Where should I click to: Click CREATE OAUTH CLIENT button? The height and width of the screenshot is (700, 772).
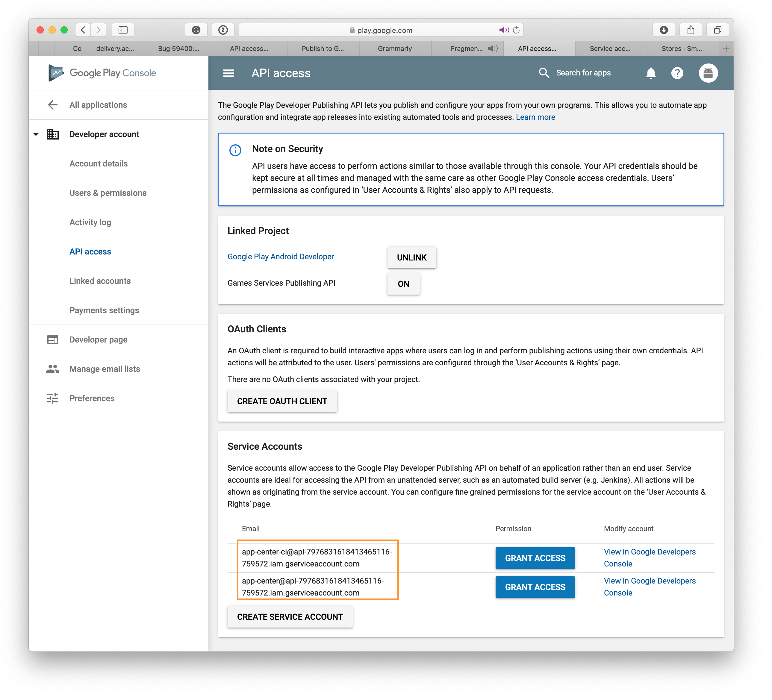(x=282, y=401)
